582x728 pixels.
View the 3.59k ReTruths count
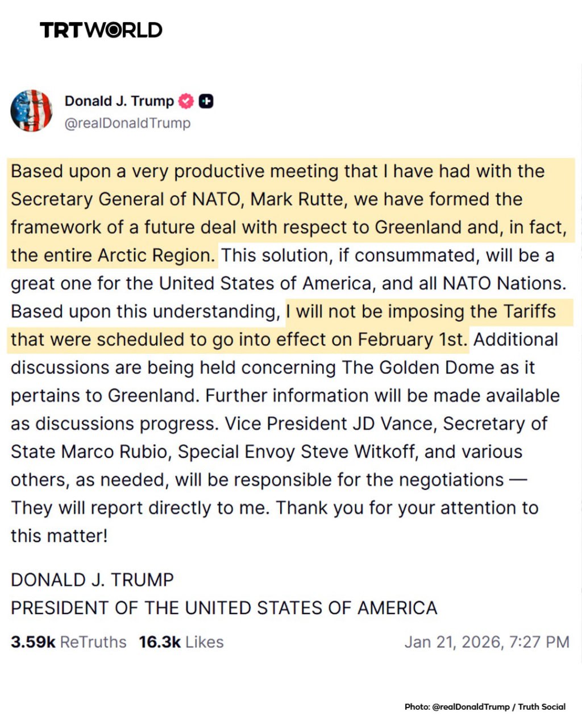(68, 642)
